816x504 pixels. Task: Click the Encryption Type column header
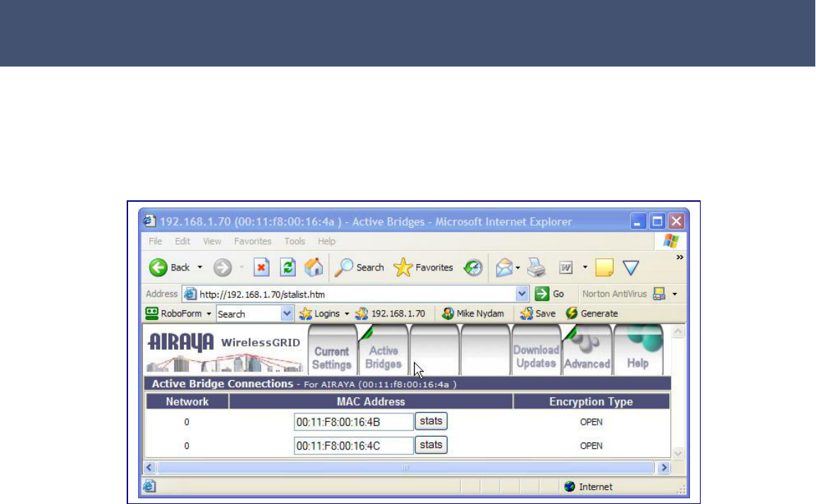pyautogui.click(x=591, y=401)
